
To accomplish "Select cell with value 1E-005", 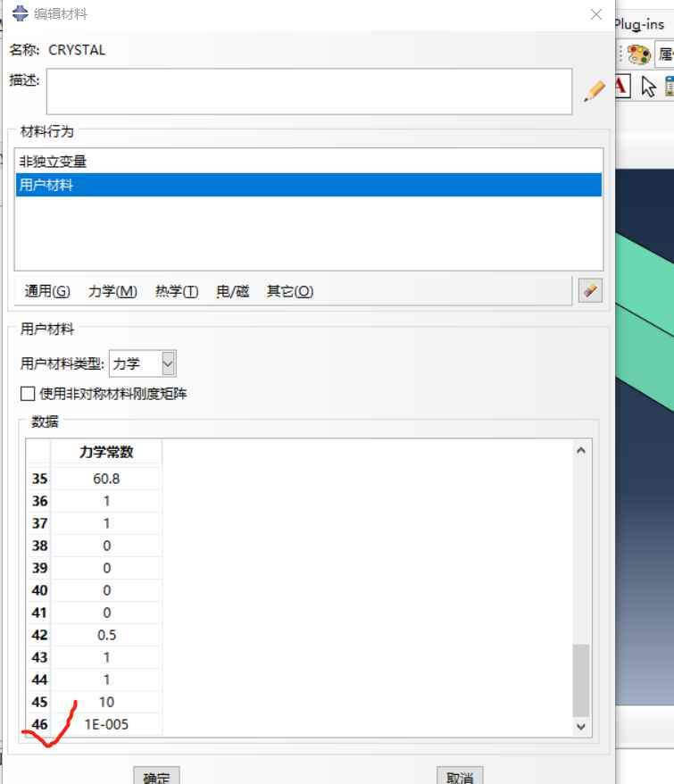I will click(106, 724).
